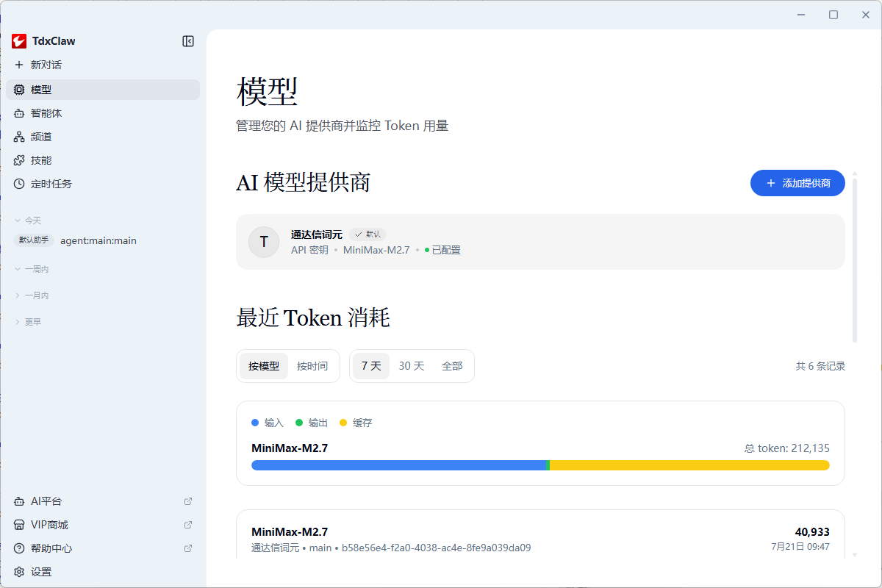882x588 pixels.
Task: Click the robot icon beside AI平台
Action: pos(19,501)
